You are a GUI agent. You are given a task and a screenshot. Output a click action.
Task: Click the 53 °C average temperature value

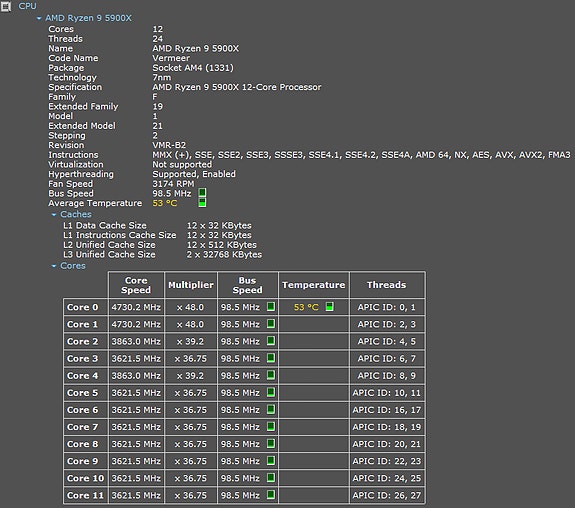coord(165,203)
